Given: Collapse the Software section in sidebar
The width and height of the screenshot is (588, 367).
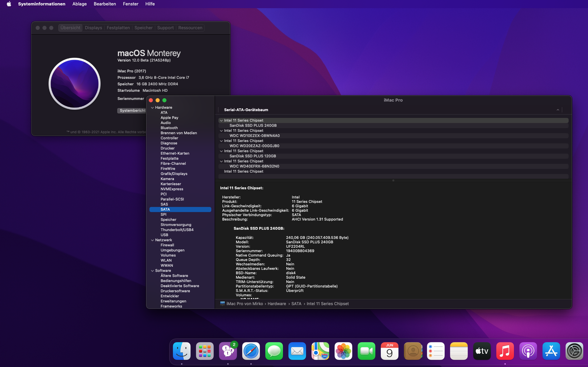Looking at the screenshot, I should click(x=153, y=271).
